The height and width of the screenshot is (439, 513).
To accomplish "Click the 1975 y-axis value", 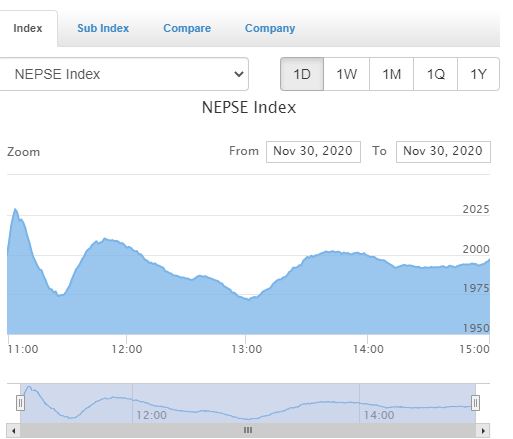I will pyautogui.click(x=476, y=288).
